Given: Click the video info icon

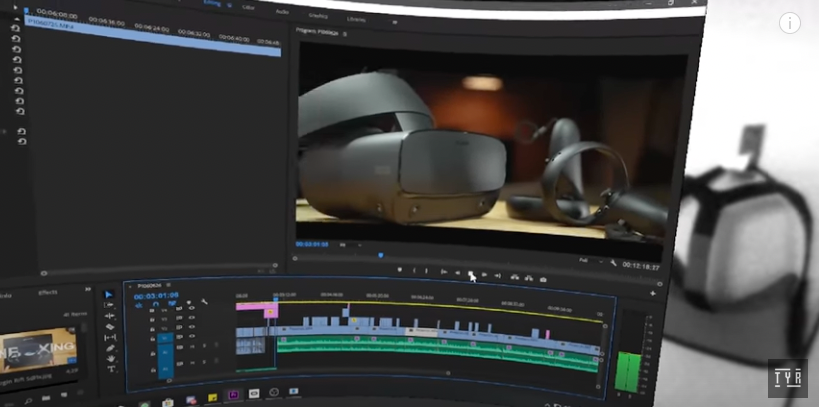Looking at the screenshot, I should point(790,23).
